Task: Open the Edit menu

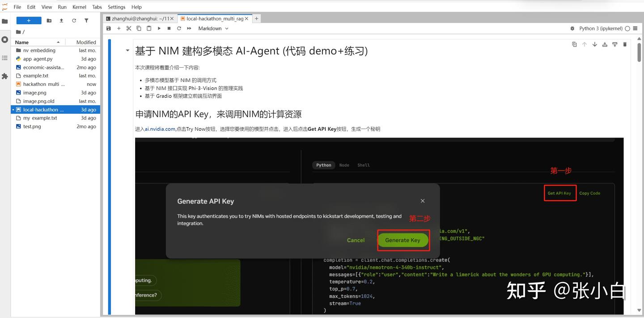Action: pos(31,7)
